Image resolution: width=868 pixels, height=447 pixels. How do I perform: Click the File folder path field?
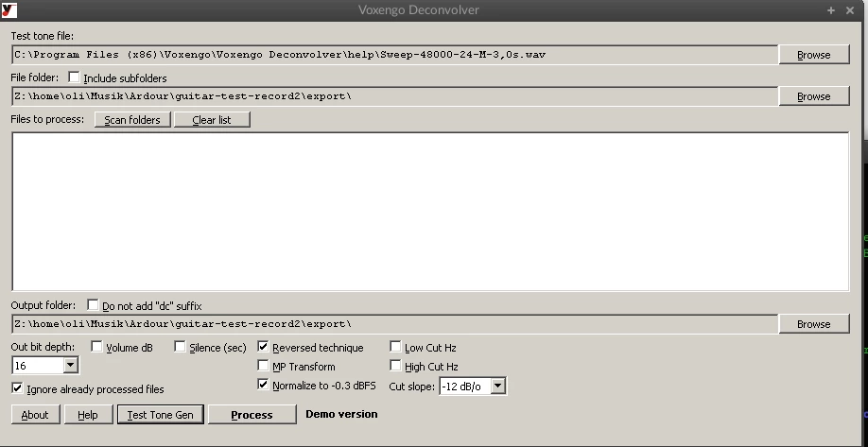coord(394,96)
